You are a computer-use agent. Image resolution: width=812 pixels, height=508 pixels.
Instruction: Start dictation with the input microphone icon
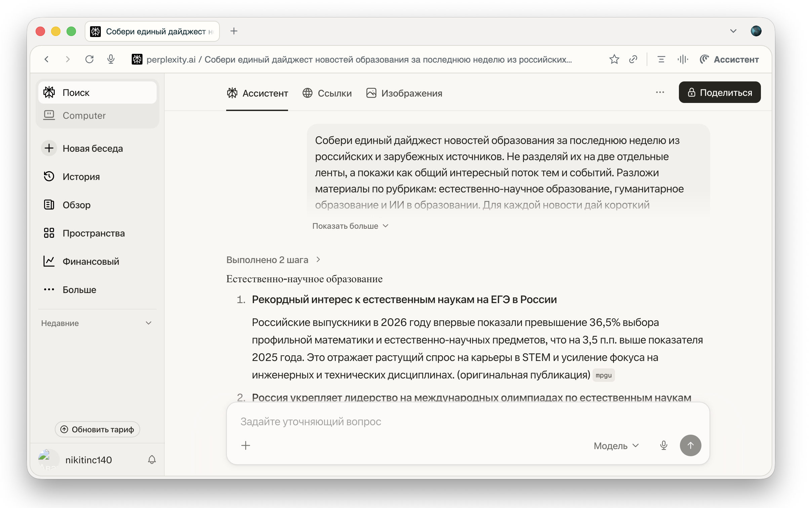(x=663, y=445)
